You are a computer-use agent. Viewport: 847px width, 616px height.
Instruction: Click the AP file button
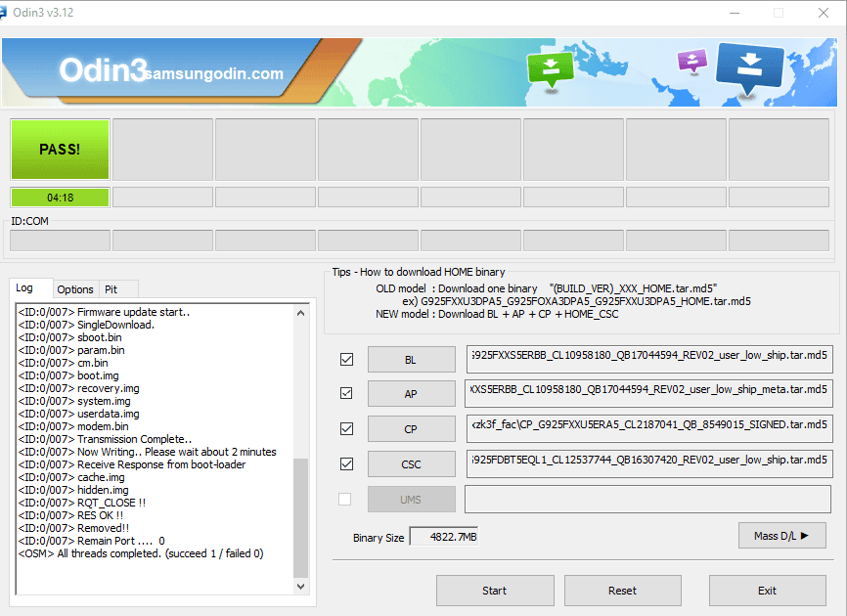tap(411, 394)
